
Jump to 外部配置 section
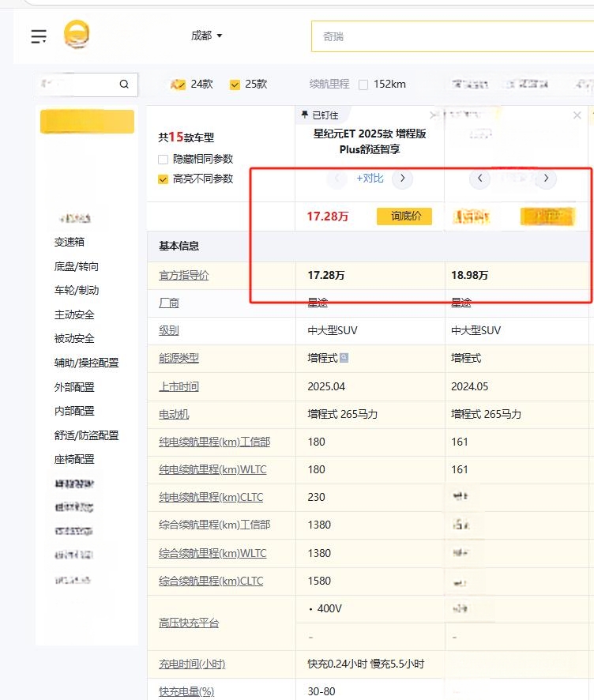(74, 387)
